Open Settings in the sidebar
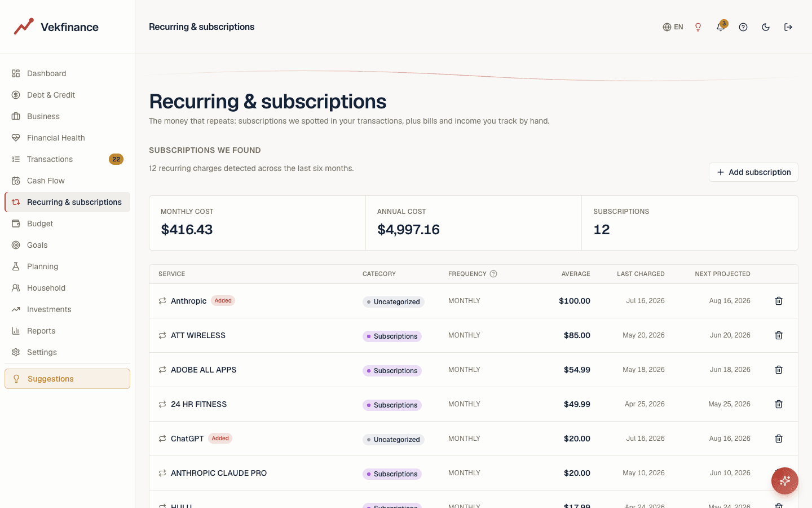Screen dimensions: 812x508 (67, 352)
